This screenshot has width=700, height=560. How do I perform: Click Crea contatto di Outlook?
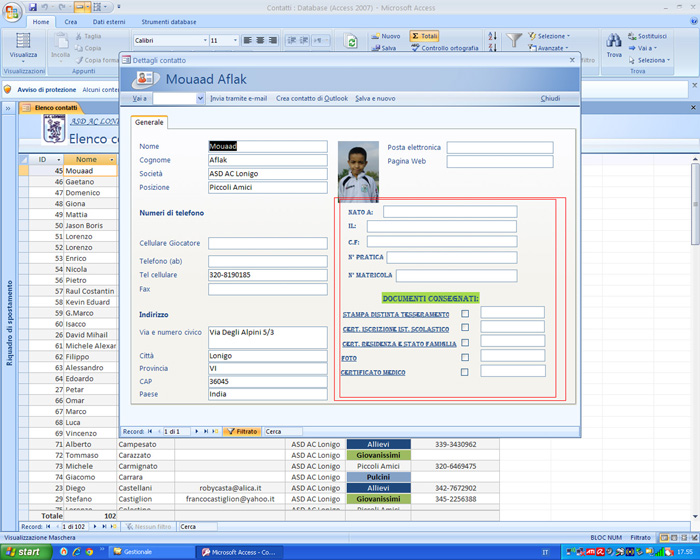pos(312,98)
